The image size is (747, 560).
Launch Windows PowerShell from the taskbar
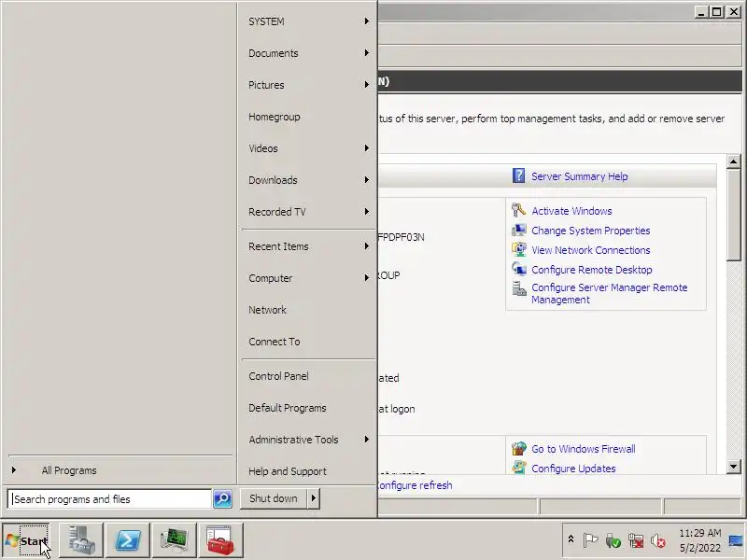coord(128,540)
